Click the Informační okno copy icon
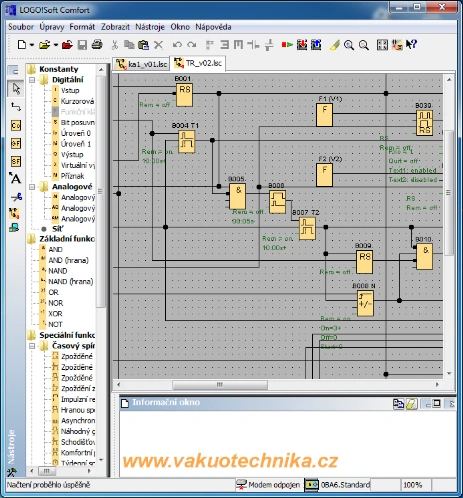This screenshot has width=463, height=498. (x=398, y=404)
